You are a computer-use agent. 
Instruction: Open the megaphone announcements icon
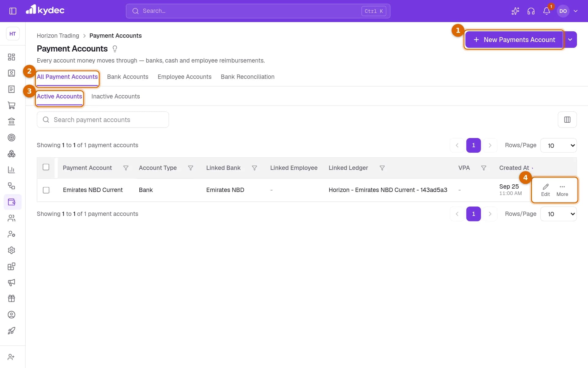(x=11, y=282)
